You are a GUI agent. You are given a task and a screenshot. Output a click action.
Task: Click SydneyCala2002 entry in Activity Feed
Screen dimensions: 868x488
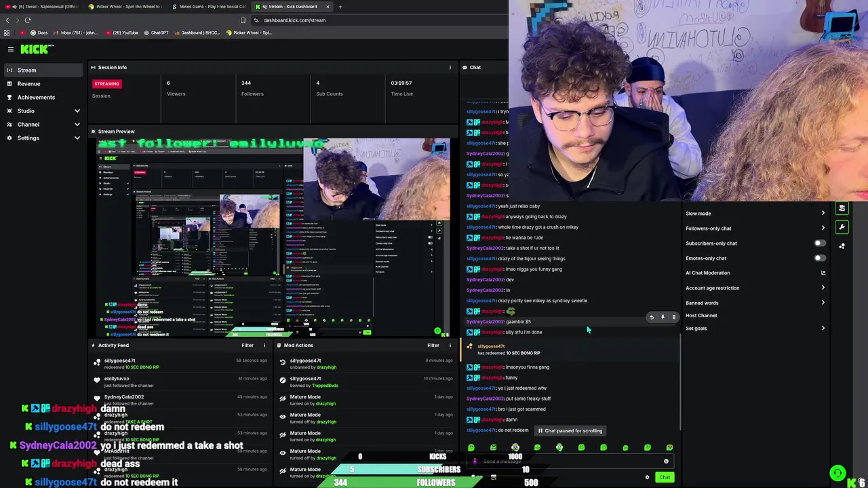tap(180, 400)
